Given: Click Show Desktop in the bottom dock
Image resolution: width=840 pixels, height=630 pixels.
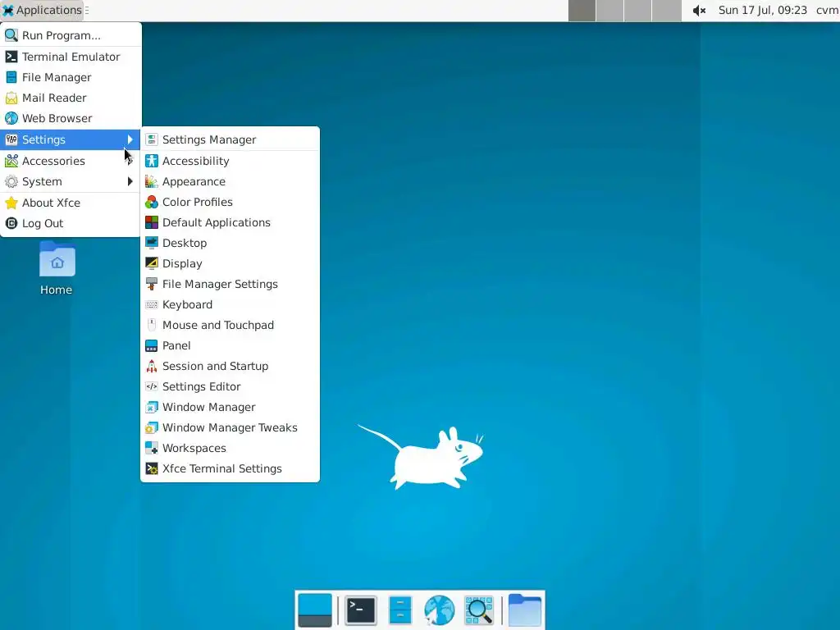Looking at the screenshot, I should point(315,609).
